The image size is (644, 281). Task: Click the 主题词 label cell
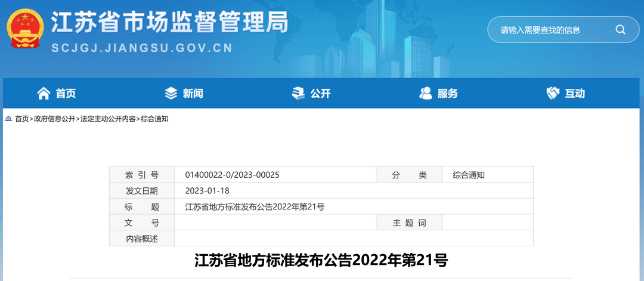pos(410,223)
